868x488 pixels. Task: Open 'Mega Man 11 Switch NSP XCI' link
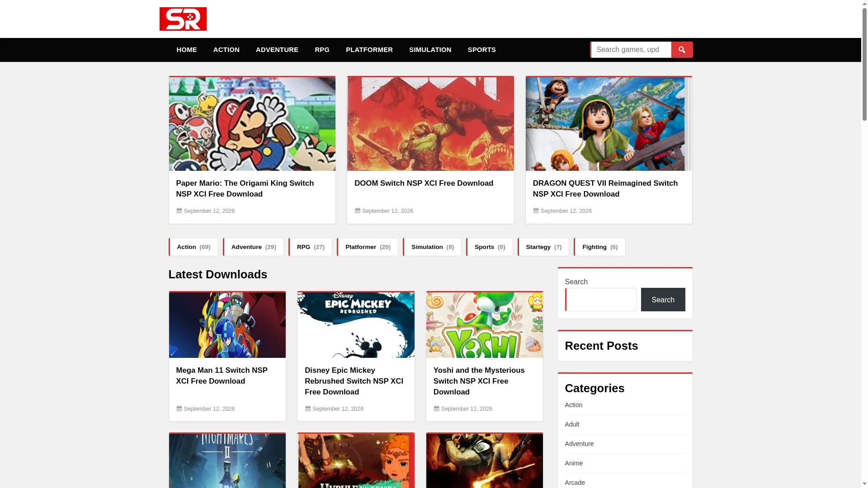tap(222, 376)
